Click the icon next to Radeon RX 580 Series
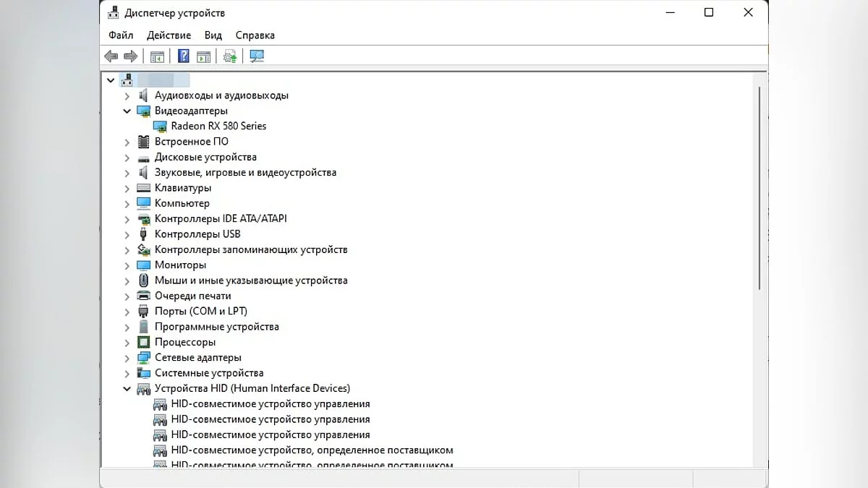Image resolution: width=868 pixels, height=488 pixels. click(160, 126)
